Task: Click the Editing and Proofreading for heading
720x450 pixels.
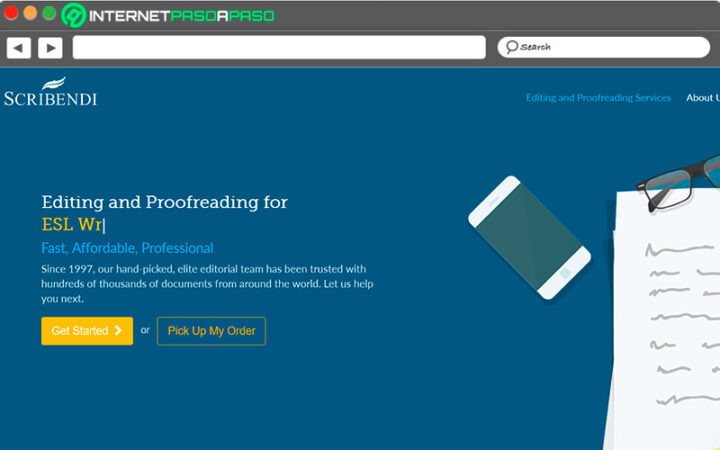Action: pyautogui.click(x=164, y=202)
